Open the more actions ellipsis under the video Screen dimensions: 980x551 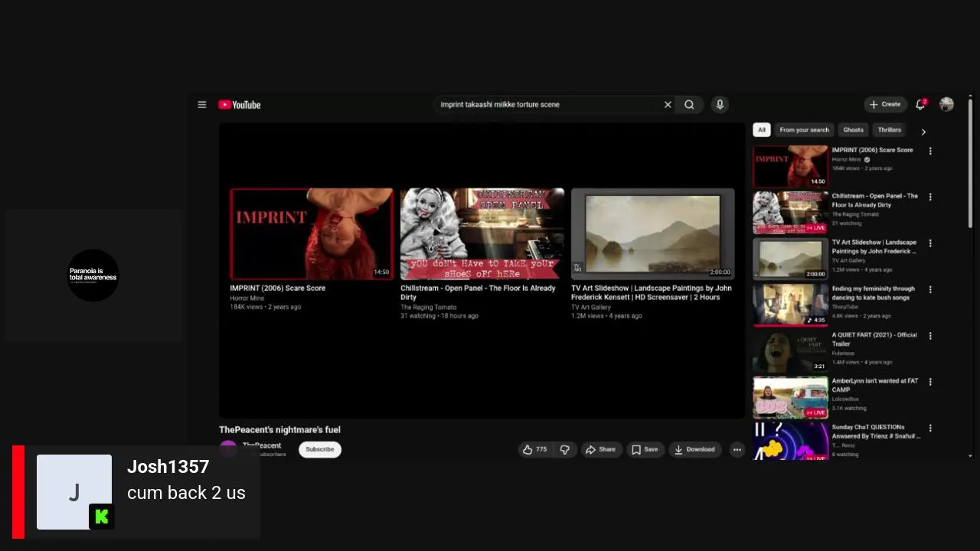point(737,450)
